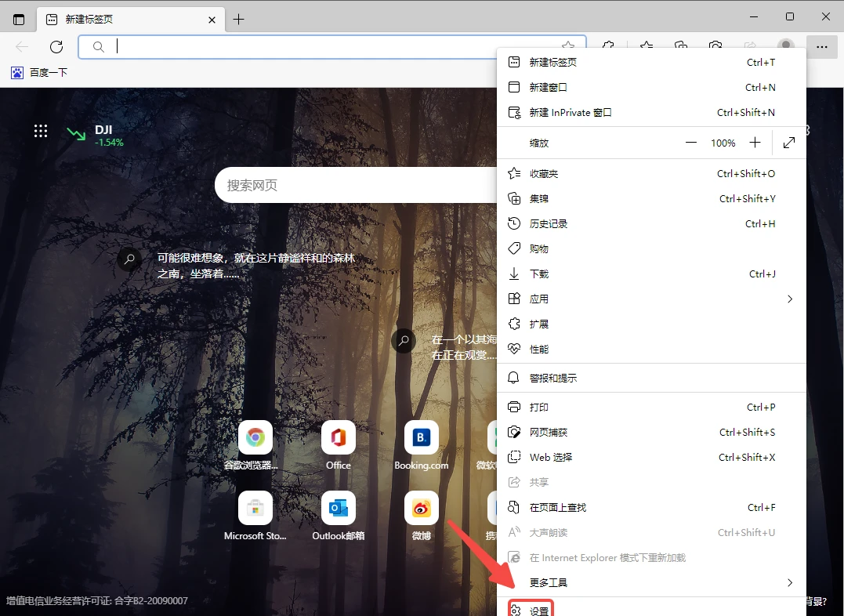Select 在页面上查找 menu item
This screenshot has width=844, height=616.
[x=651, y=507]
